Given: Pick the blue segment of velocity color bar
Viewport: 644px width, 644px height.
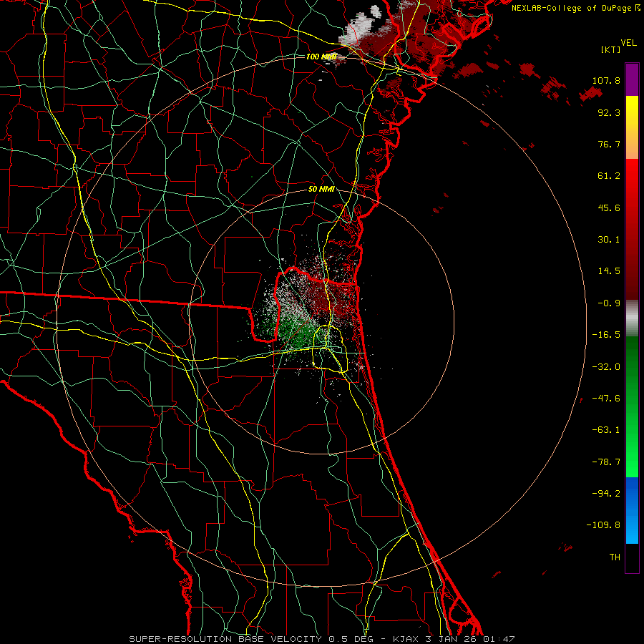Looking at the screenshot, I should coord(632,510).
